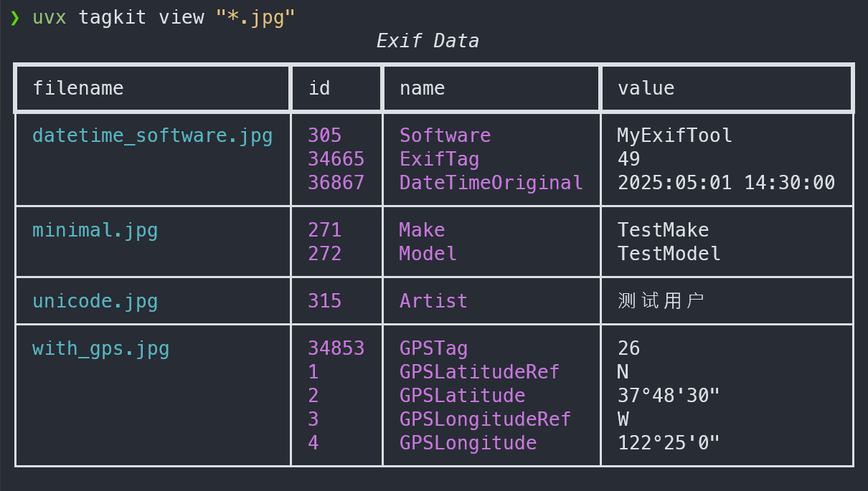Select the 'GPSTag' tag name
868x491 pixels.
(433, 348)
